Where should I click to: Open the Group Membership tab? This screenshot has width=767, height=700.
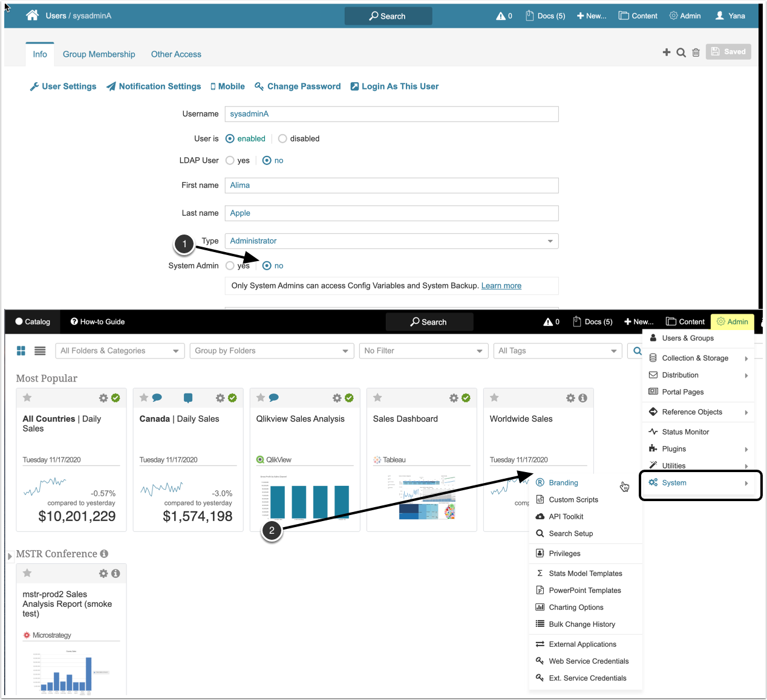pos(99,54)
